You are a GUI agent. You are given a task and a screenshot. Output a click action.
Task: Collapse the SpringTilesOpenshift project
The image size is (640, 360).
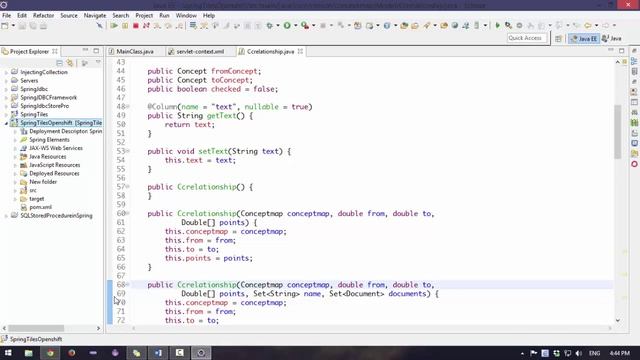6,123
